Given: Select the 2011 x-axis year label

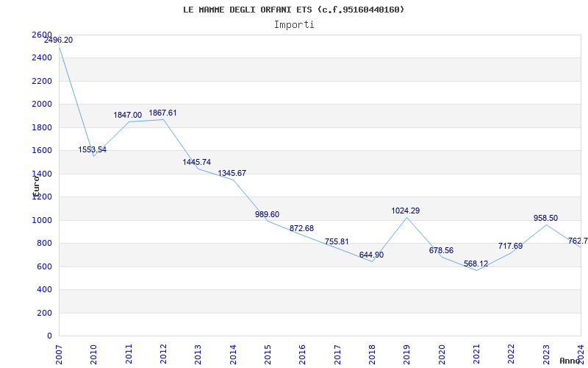Looking at the screenshot, I should click(128, 355).
